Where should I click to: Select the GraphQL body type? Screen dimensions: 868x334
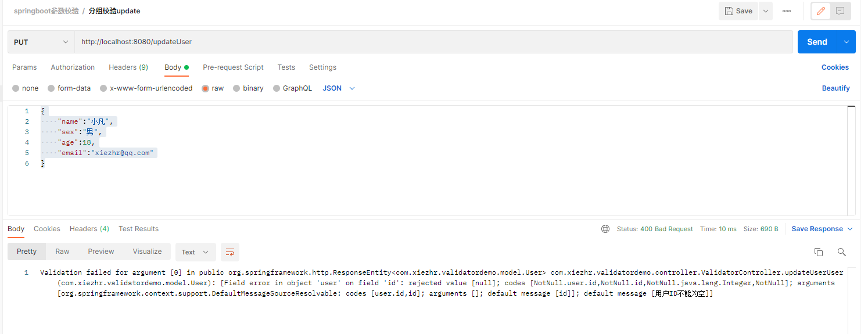(x=292, y=88)
